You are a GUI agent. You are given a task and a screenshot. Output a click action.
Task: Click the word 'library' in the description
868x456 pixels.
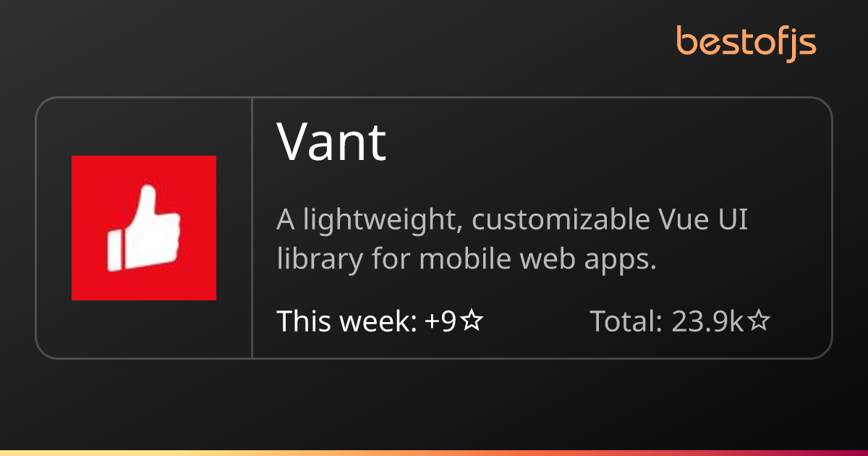click(320, 260)
